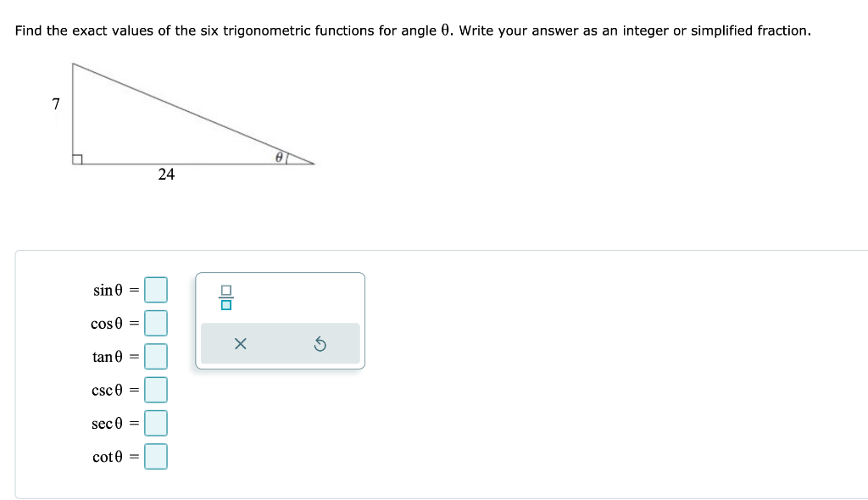Click inside the cos θ answer box
868x500 pixels.
pos(156,322)
